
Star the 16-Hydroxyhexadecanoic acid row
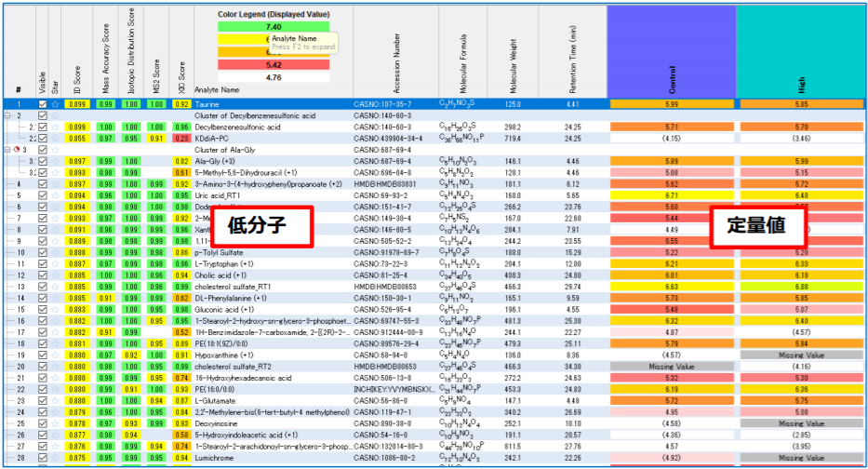coord(55,378)
